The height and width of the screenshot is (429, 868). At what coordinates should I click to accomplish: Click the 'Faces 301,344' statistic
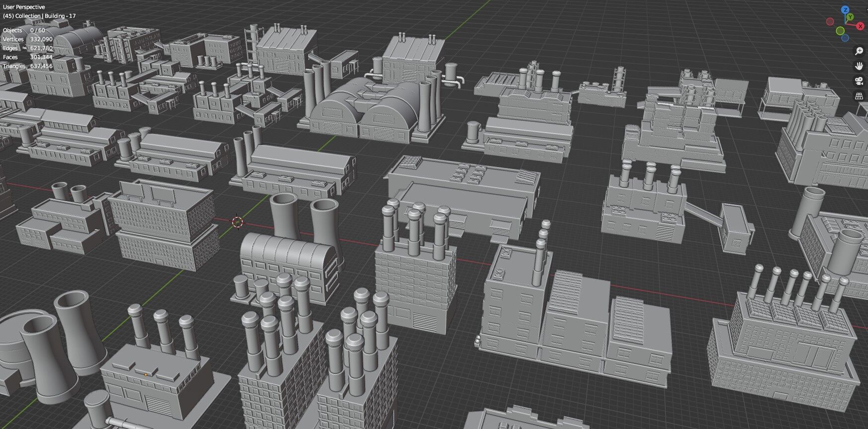[x=28, y=57]
